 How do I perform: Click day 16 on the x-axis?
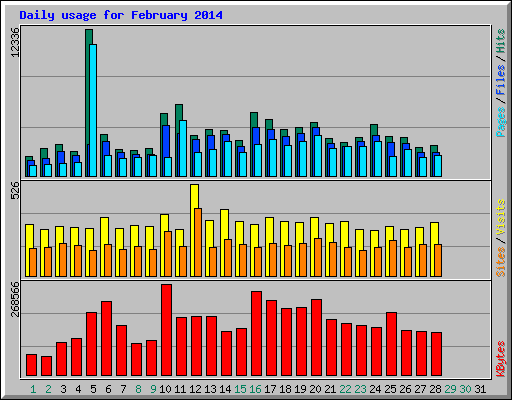point(255,389)
